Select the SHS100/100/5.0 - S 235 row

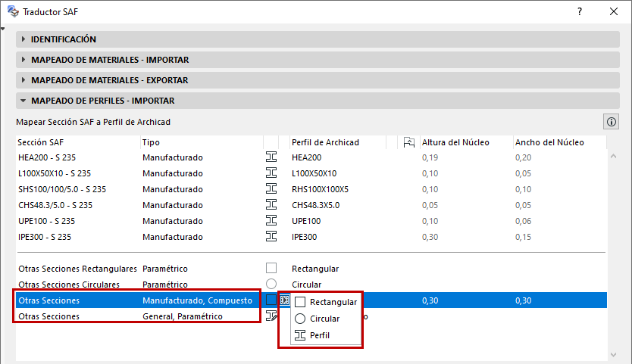tap(311, 189)
